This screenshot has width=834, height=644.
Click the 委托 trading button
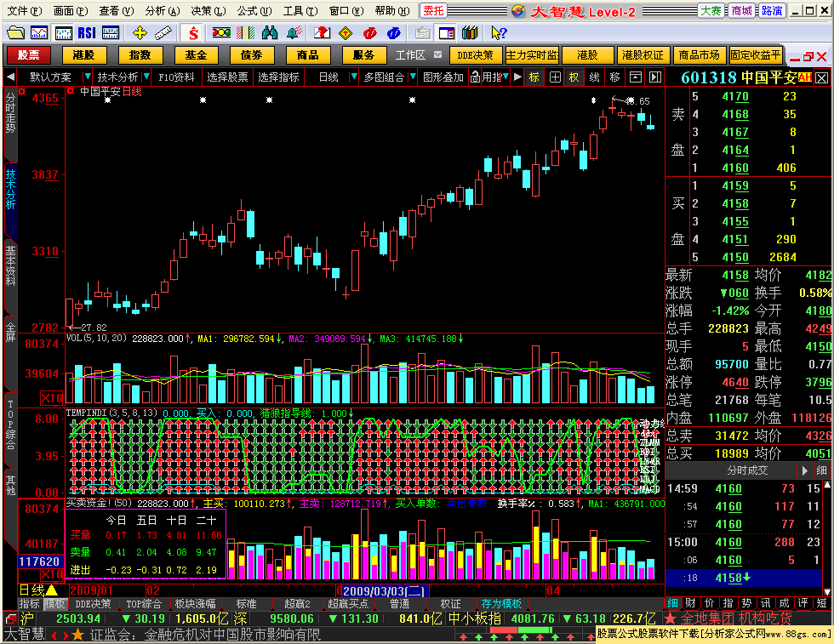click(x=433, y=11)
